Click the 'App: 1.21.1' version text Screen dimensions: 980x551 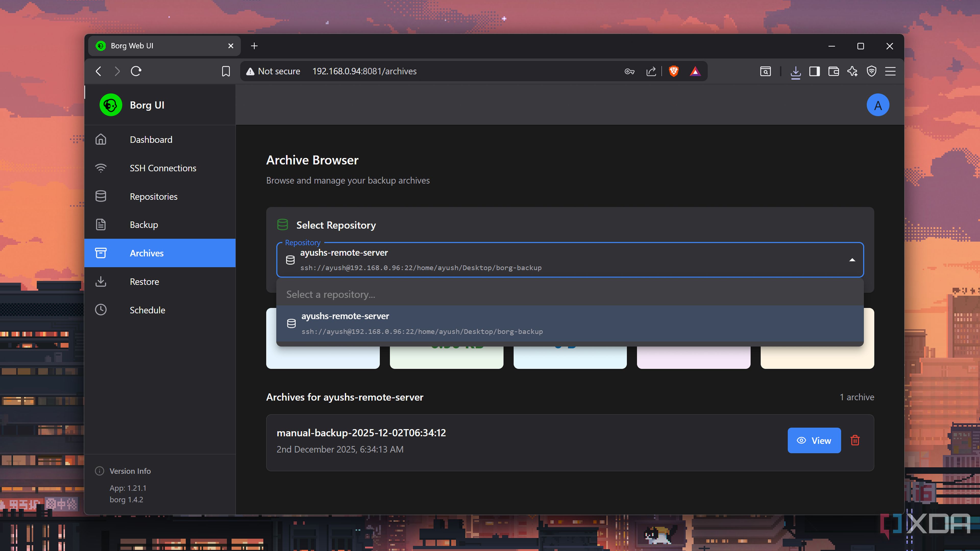(x=128, y=488)
